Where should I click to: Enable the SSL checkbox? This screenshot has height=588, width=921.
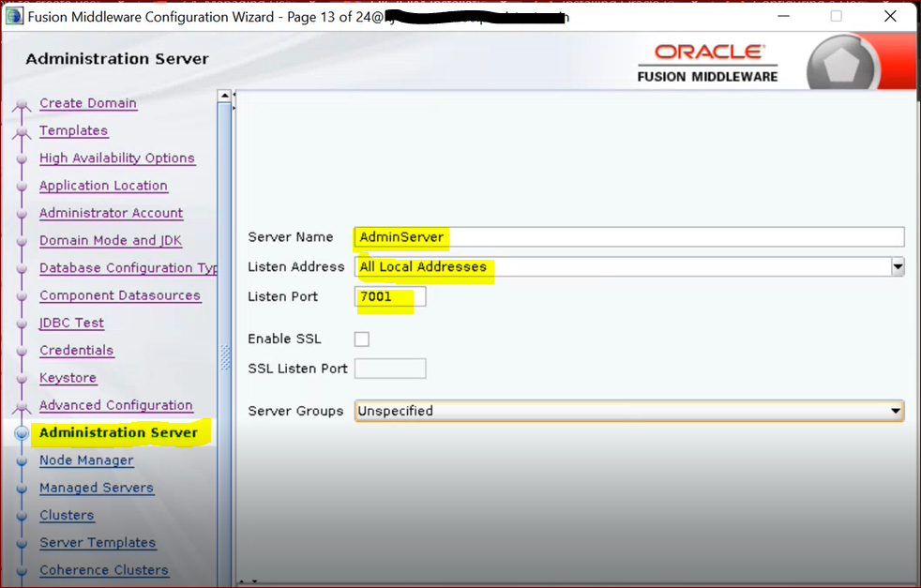362,339
